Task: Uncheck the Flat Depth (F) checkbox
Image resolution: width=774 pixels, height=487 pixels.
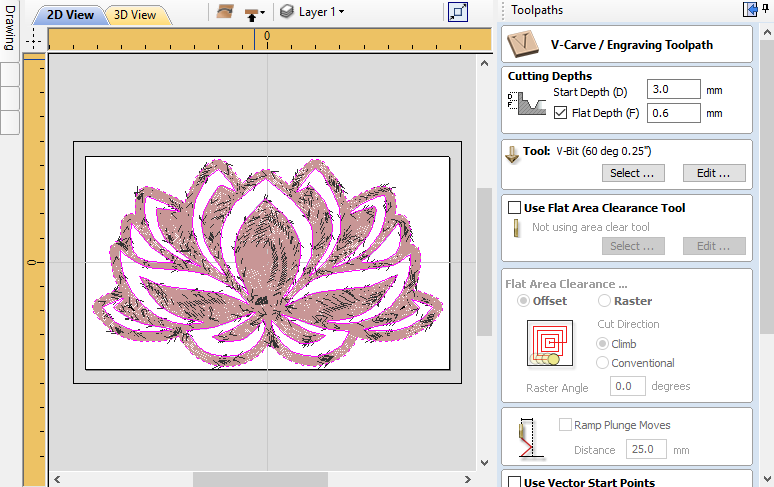Action: (560, 113)
